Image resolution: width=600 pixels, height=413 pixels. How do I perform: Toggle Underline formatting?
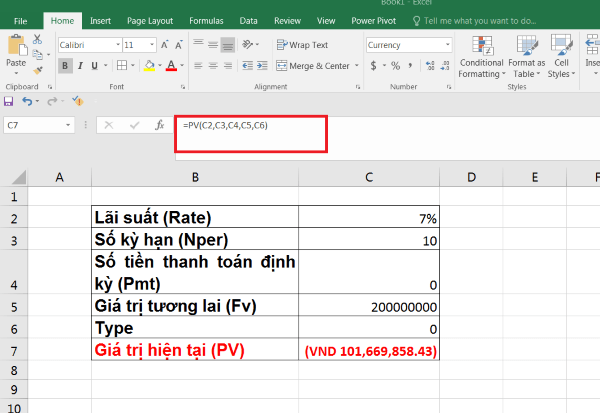[94, 66]
